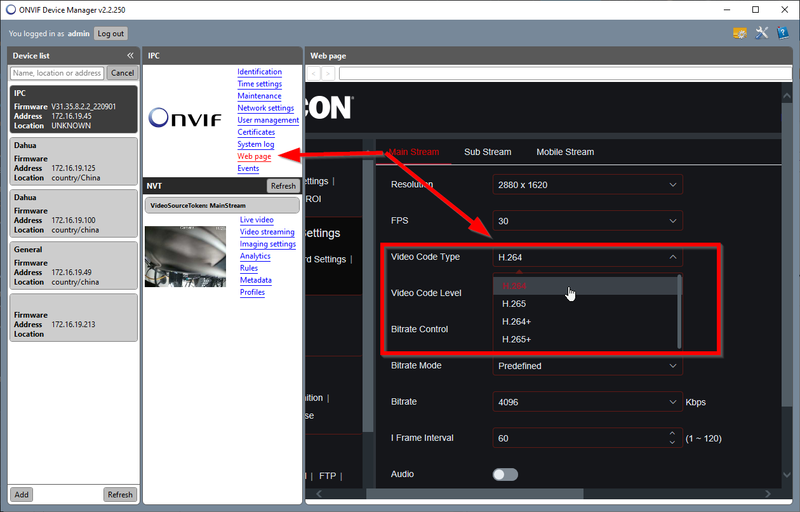800x512 pixels.
Task: Open Imaging settings link
Action: pyautogui.click(x=268, y=244)
